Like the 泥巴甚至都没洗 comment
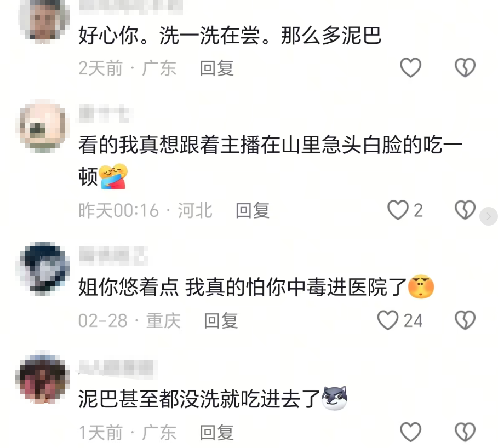 410,432
